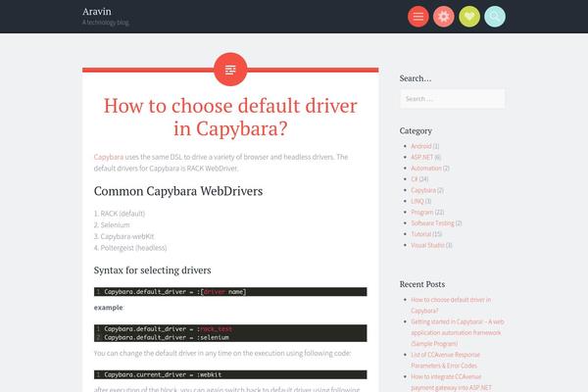Open recent post 'List of CCAvenue Response Parameters'
Screen dimensions: 588x392
tap(446, 360)
